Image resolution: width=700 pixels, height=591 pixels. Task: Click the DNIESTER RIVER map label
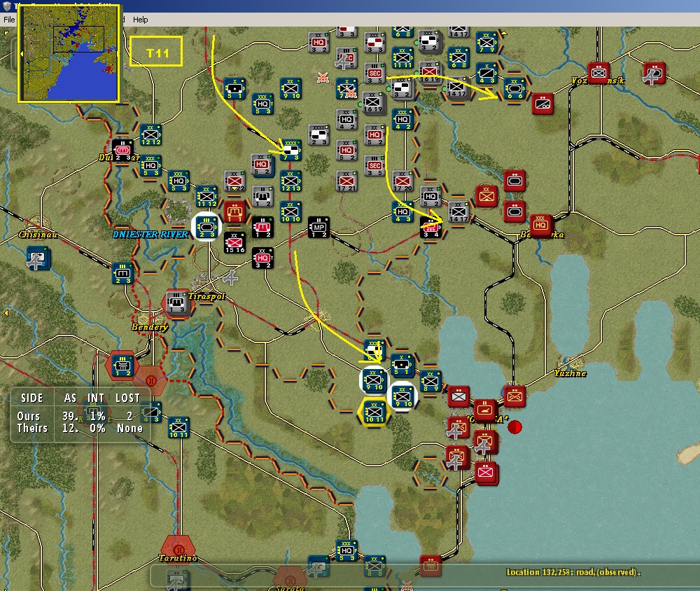pos(150,235)
